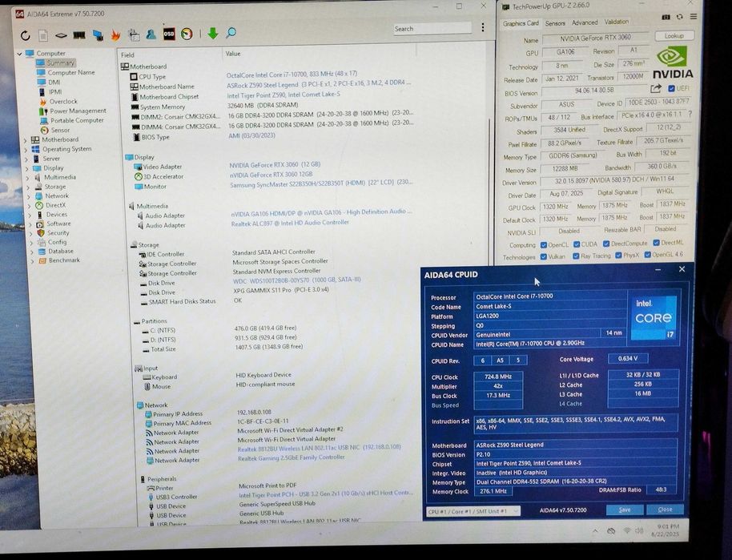
Task: Click the blue user toolbar icon in AIDA64
Action: click(x=151, y=34)
